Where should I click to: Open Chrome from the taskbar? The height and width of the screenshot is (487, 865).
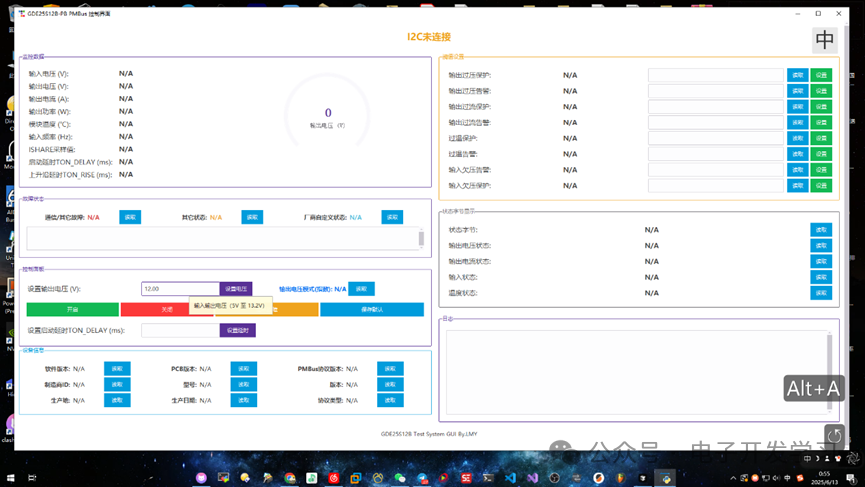point(290,478)
